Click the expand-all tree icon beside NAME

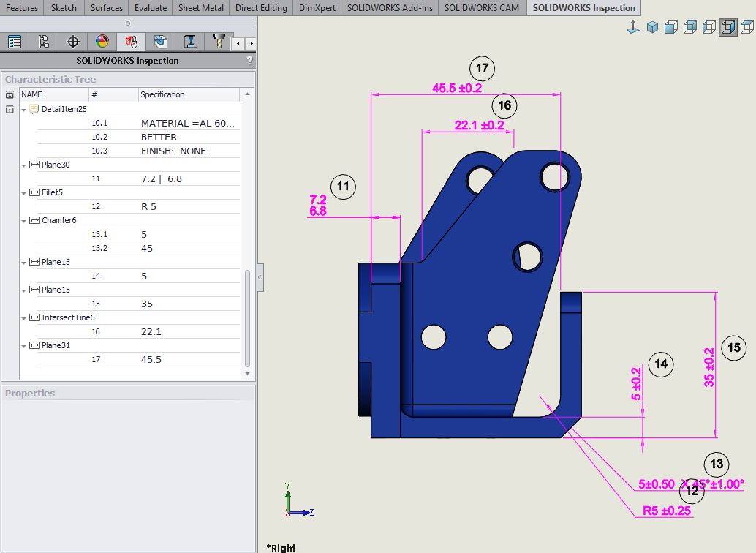point(10,94)
